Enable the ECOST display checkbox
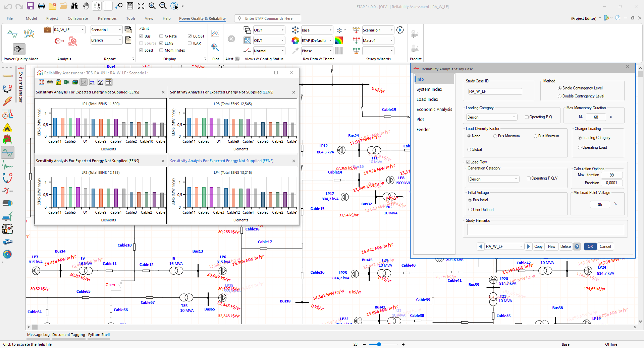 click(x=190, y=36)
